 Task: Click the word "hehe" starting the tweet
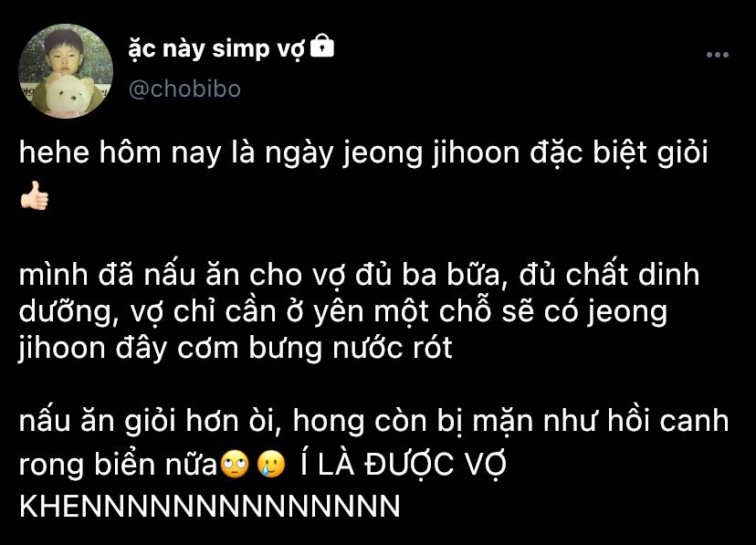[x=55, y=152]
